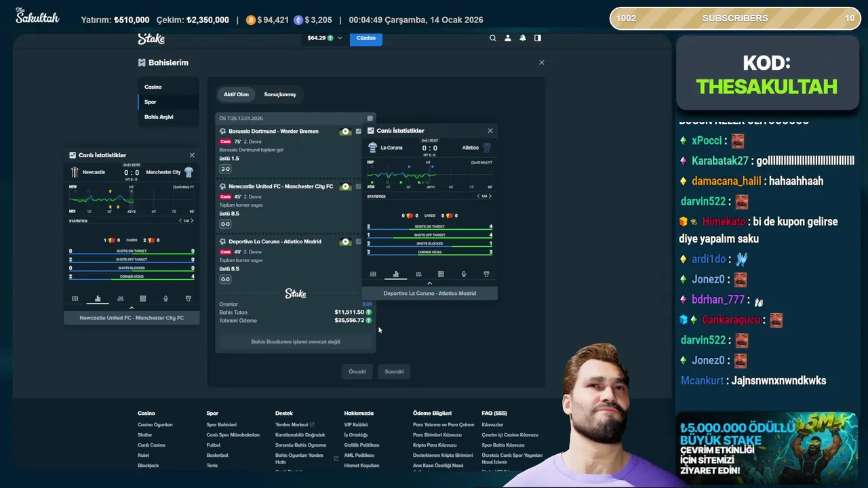Open live stats icon for Deportivo La Coruna bet
The height and width of the screenshot is (488, 868).
[x=359, y=242]
